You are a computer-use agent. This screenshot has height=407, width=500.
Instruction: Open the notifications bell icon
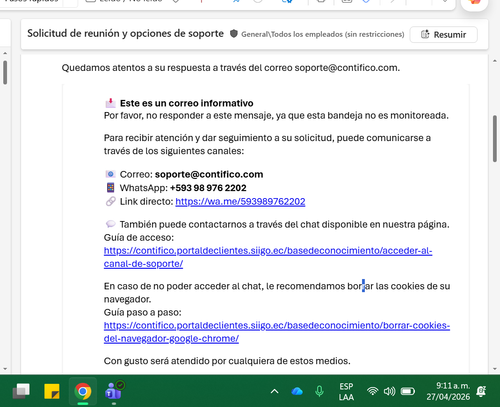(481, 391)
